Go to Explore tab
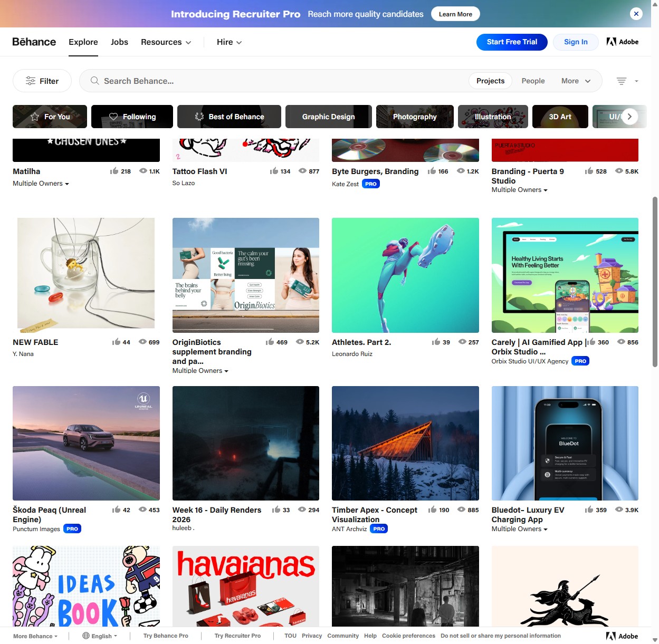Screen dimensions: 659x644 pyautogui.click(x=83, y=42)
